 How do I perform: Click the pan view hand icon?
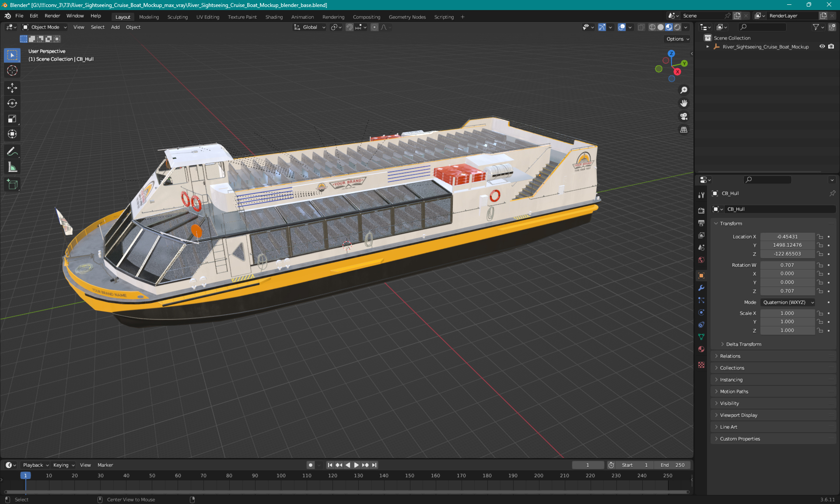684,103
